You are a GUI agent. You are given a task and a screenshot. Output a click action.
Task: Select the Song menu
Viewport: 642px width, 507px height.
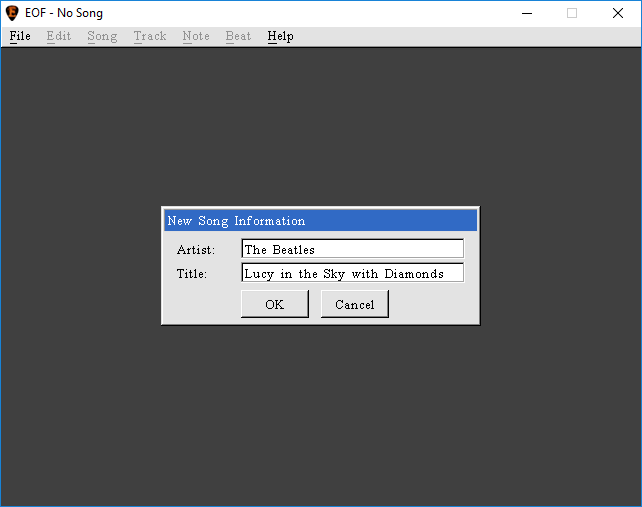coord(102,36)
